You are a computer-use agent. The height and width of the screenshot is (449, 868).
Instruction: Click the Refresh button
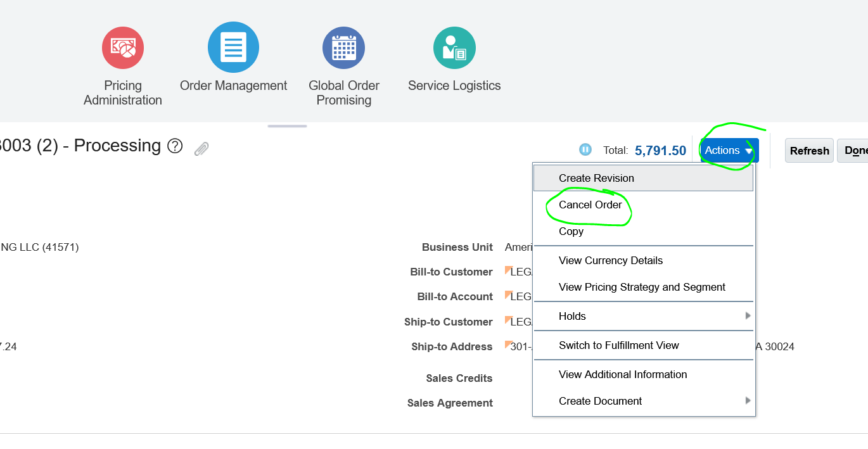pos(809,151)
